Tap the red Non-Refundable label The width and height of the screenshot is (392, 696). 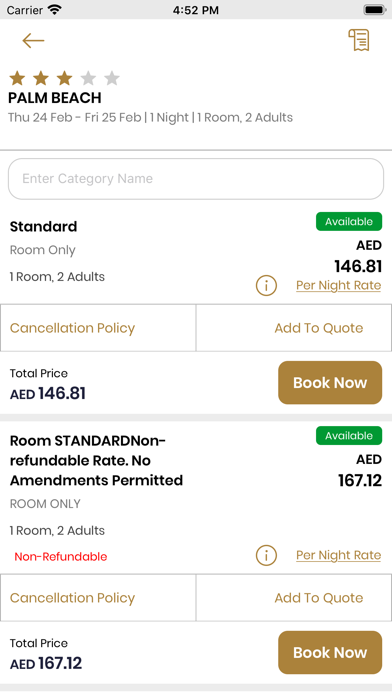point(61,557)
